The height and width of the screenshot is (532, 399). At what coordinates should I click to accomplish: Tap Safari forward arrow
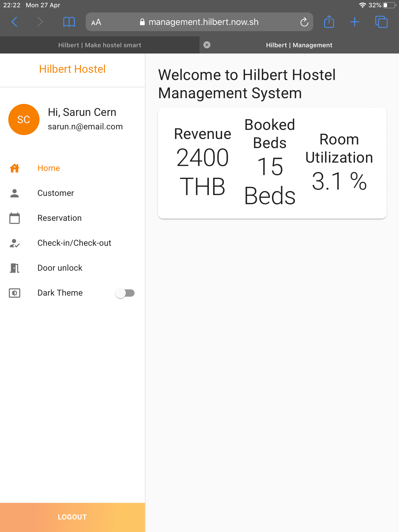click(40, 22)
